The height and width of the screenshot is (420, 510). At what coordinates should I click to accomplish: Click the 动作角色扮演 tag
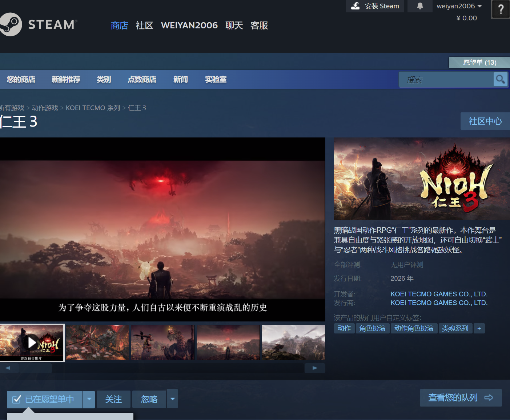click(x=414, y=328)
